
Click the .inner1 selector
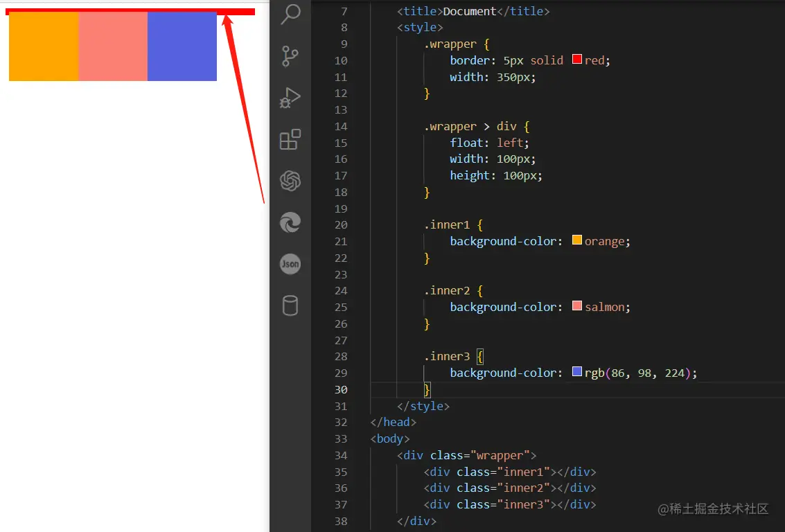click(x=447, y=224)
